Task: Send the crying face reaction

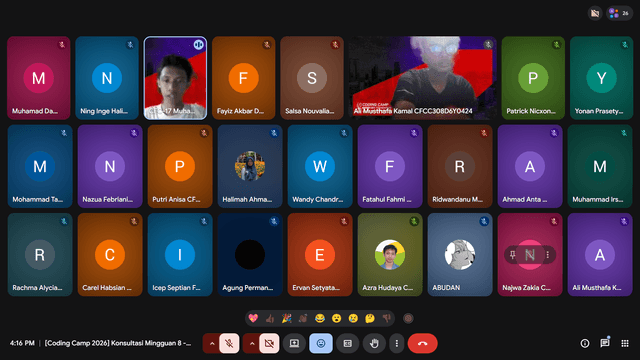Action: (x=353, y=318)
